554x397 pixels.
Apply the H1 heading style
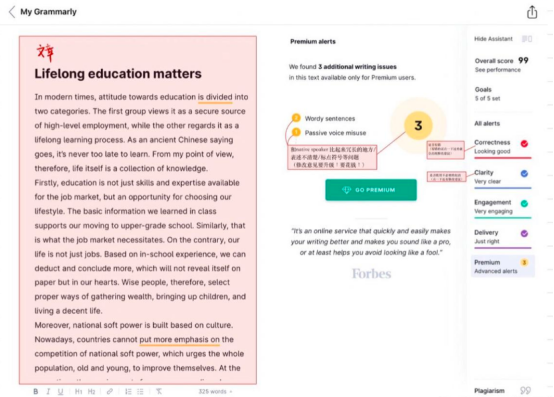(x=78, y=391)
